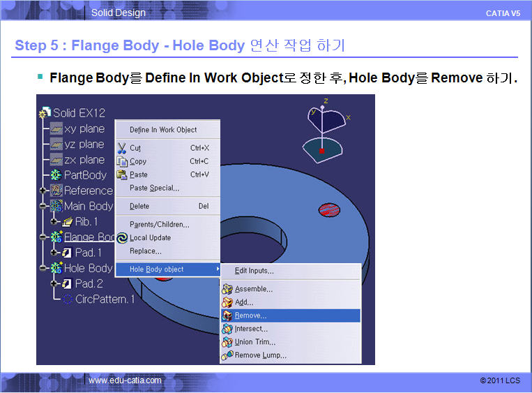Click the Ctrl+X shortcut text
Viewport: 532px width, 393px height.
pyautogui.click(x=199, y=148)
